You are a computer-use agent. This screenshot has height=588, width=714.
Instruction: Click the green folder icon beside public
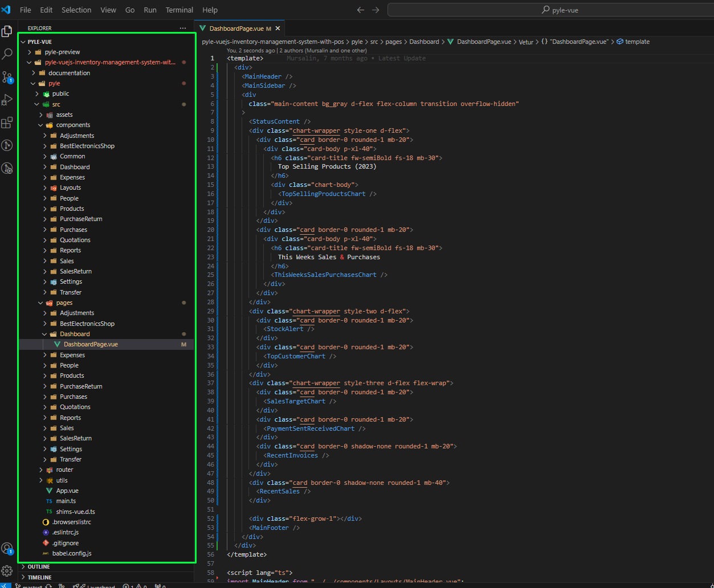(x=46, y=93)
